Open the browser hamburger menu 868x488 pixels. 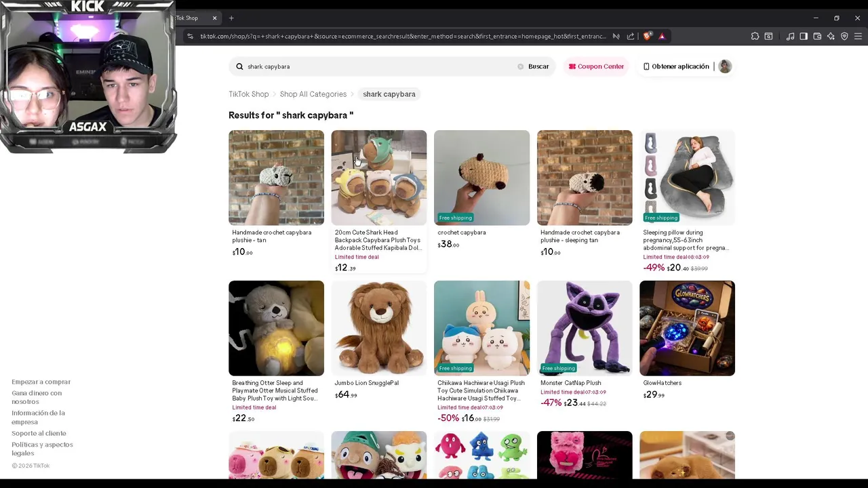(x=858, y=36)
